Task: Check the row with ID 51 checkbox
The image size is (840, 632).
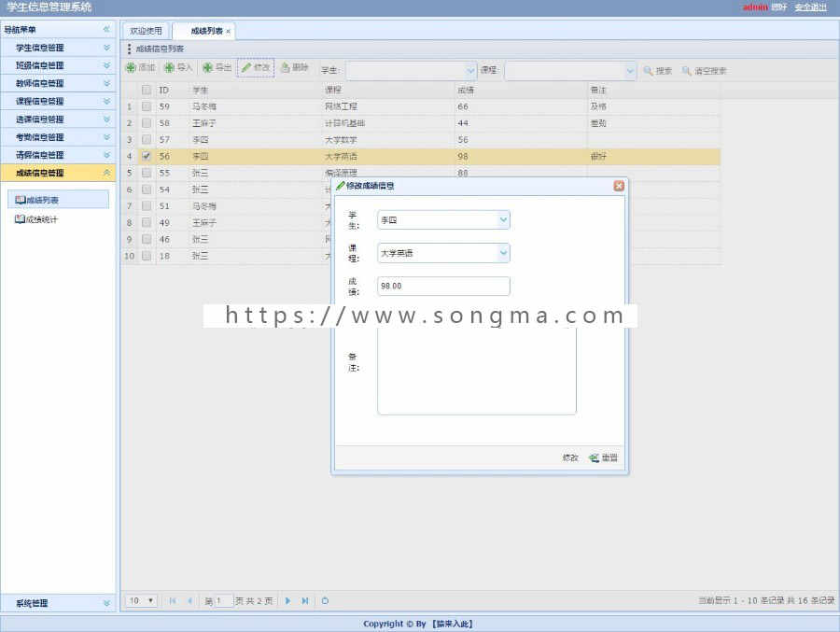Action: pos(147,205)
